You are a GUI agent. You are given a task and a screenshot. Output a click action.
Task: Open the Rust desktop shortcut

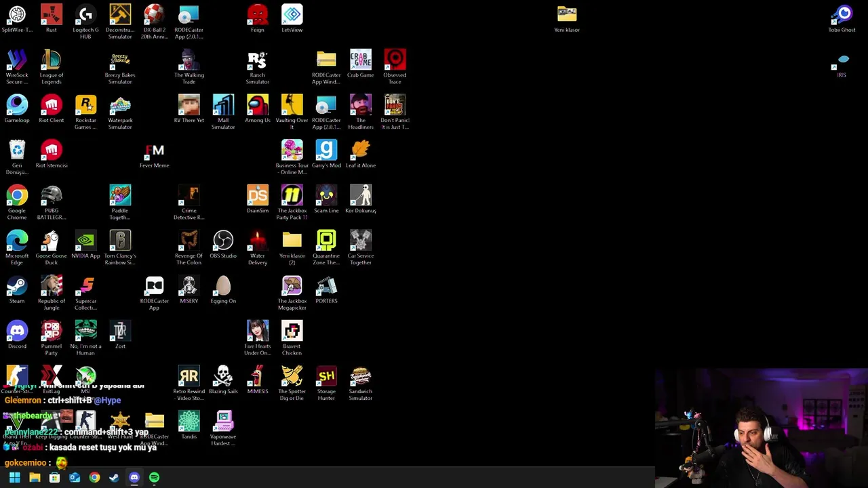pos(52,18)
